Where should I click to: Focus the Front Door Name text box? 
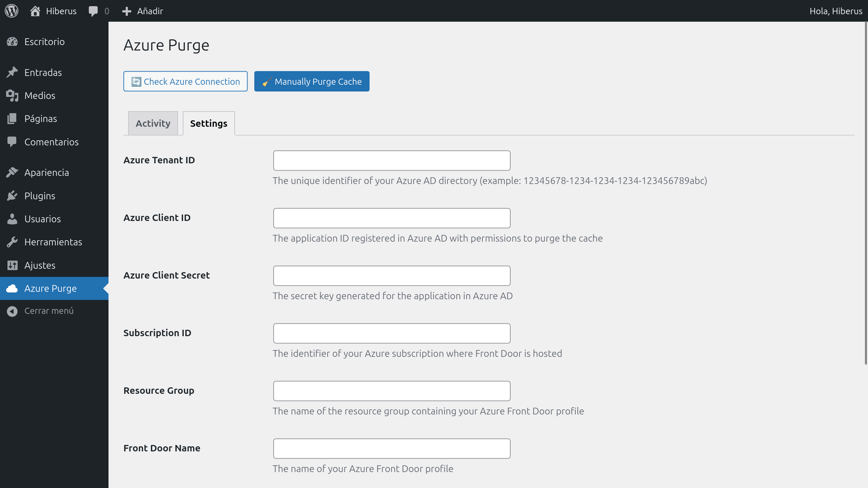391,448
